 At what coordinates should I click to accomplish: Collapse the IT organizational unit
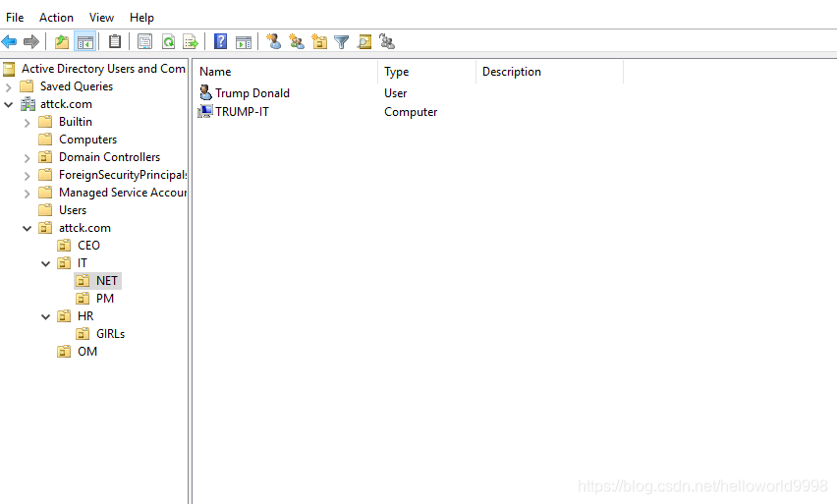[46, 263]
